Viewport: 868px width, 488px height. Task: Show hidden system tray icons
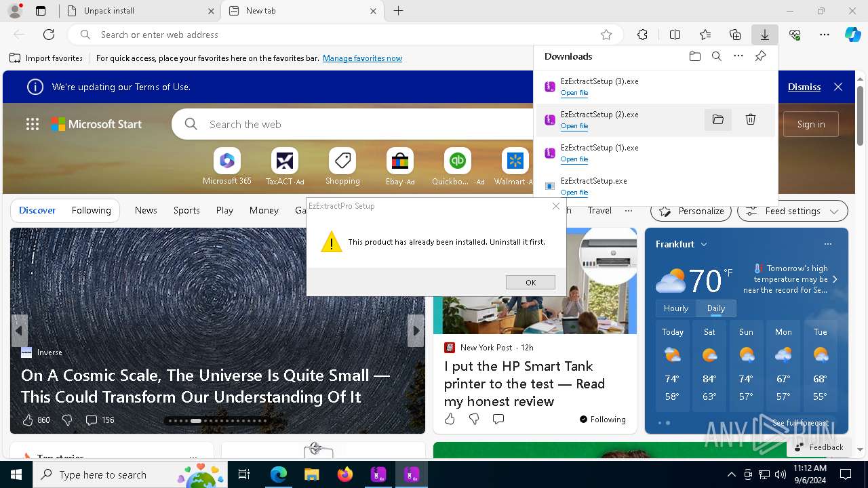pos(731,474)
